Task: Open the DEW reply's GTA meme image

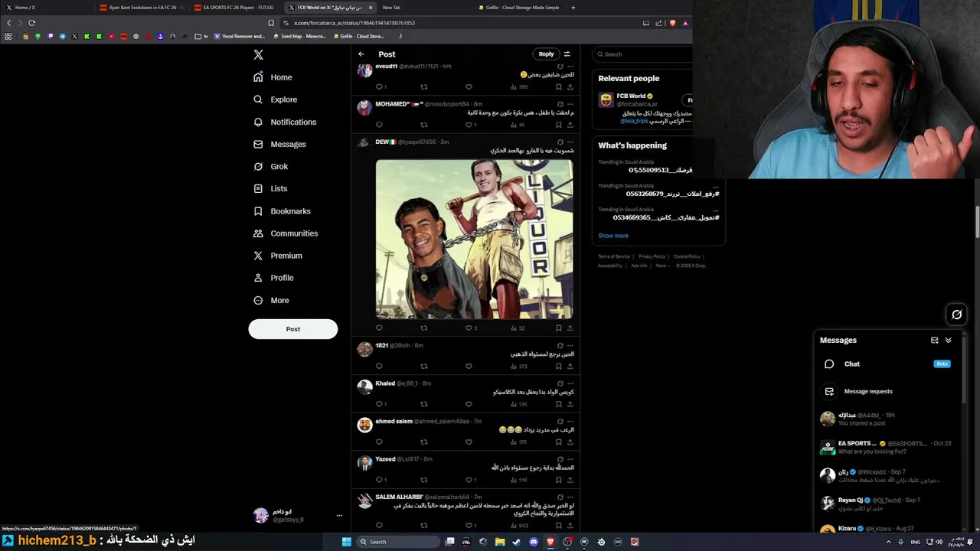Action: pos(474,239)
